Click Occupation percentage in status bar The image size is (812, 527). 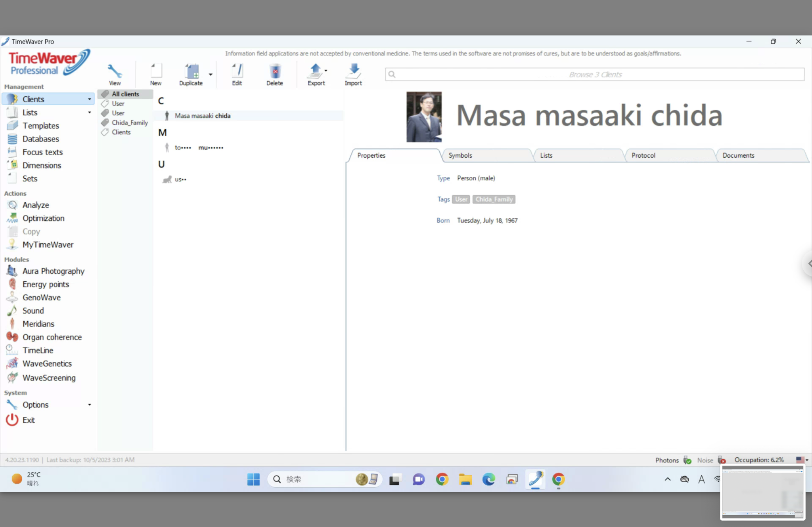point(759,460)
